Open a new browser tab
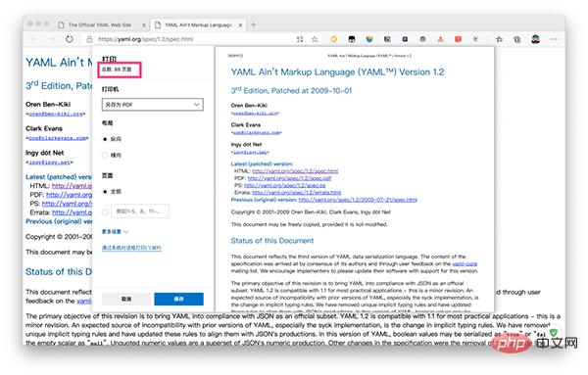Image resolution: width=588 pixels, height=375 pixels. tap(254, 24)
